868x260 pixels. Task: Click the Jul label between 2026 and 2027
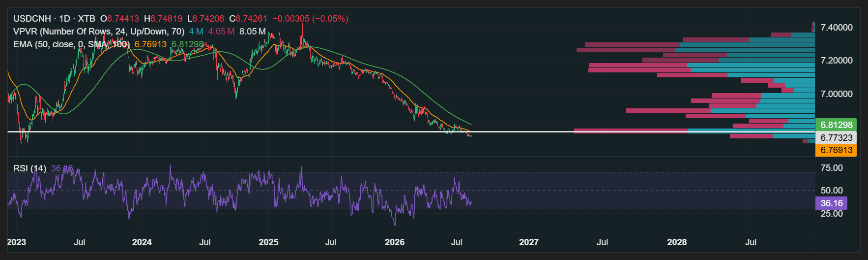click(x=457, y=242)
